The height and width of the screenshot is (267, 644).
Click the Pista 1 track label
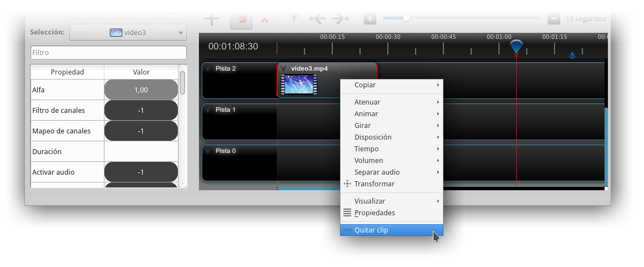[226, 110]
